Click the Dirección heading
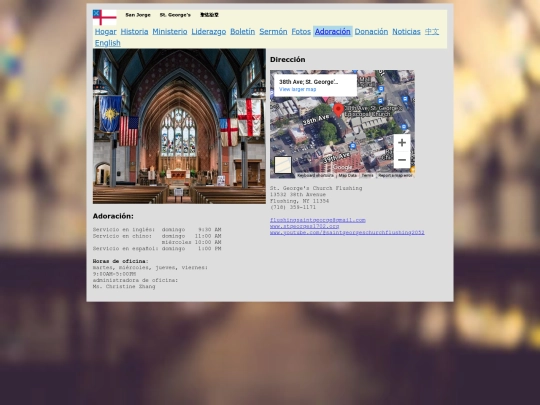The height and width of the screenshot is (405, 540). [288, 60]
